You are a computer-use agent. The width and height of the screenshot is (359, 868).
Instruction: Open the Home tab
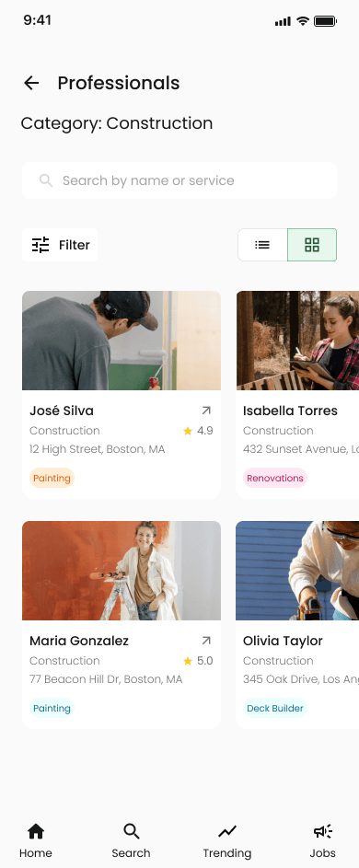pos(36,841)
